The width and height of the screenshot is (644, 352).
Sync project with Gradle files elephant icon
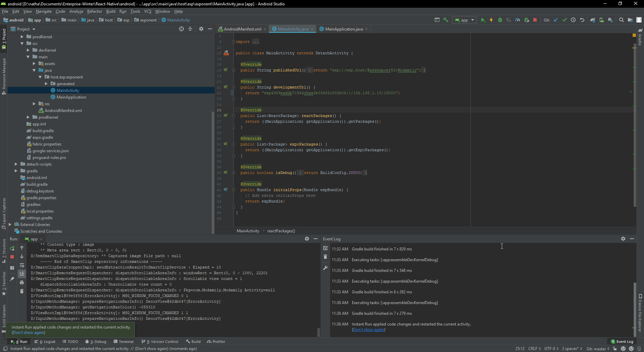(593, 20)
